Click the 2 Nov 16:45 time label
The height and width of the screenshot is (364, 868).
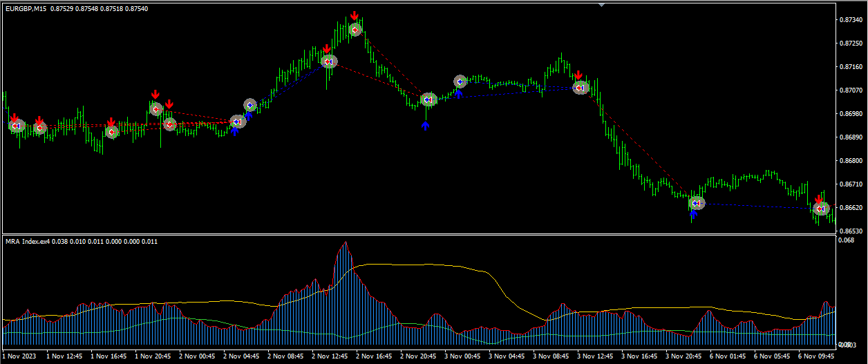[374, 356]
